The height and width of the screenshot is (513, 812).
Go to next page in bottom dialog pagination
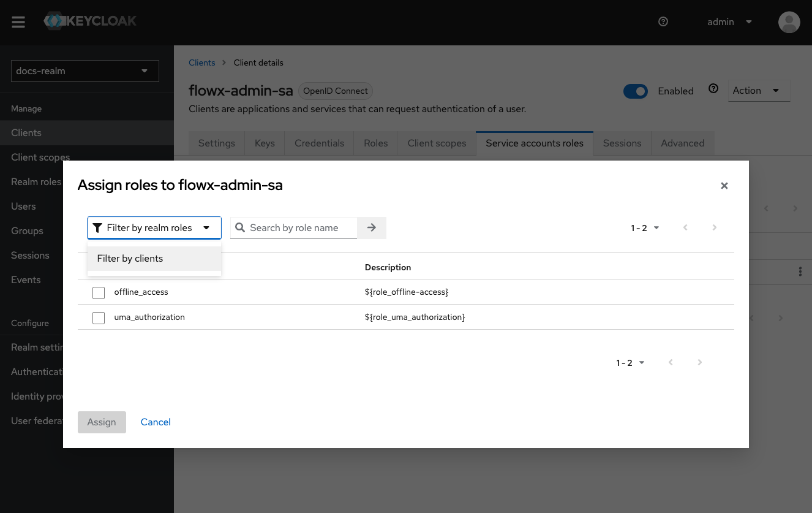(699, 362)
